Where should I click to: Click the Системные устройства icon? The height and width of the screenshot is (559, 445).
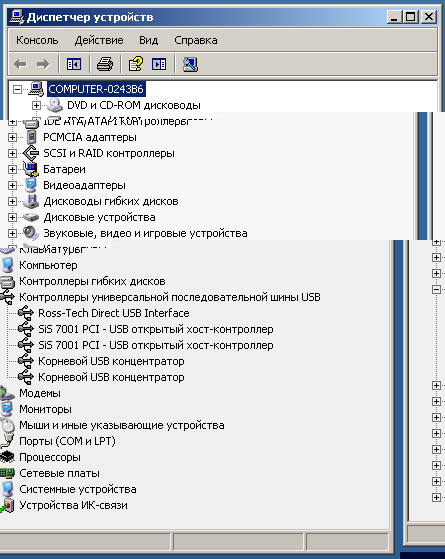[7, 489]
